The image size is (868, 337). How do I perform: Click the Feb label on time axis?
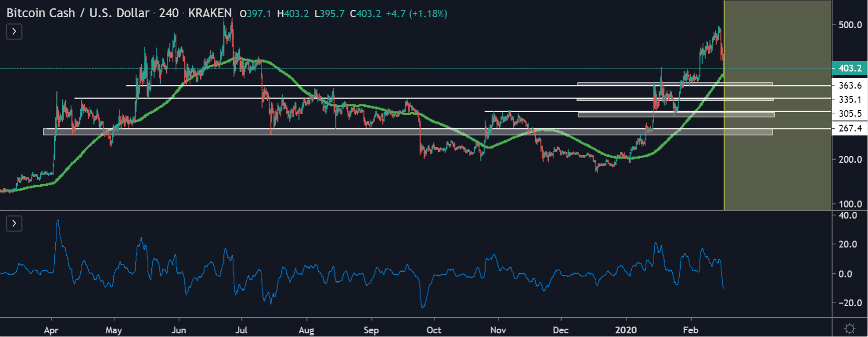point(691,330)
